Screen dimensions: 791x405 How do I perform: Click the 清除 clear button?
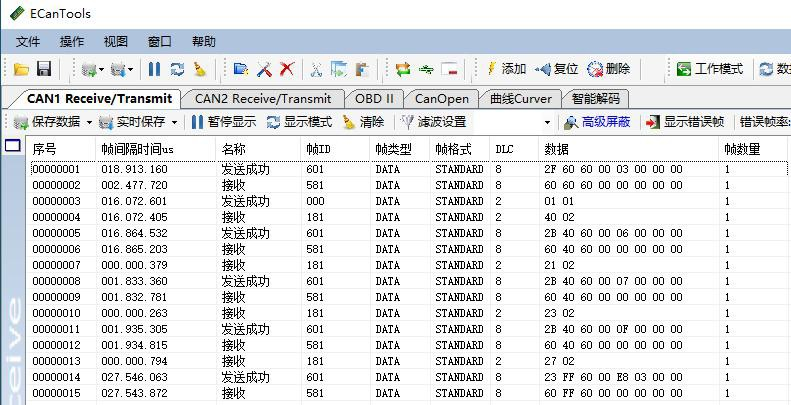pyautogui.click(x=363, y=122)
